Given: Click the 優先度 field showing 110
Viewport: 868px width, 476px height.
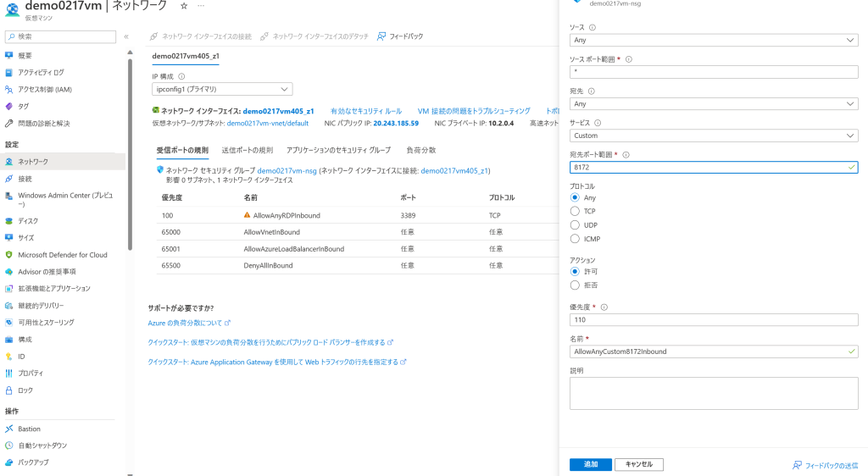Looking at the screenshot, I should click(714, 319).
